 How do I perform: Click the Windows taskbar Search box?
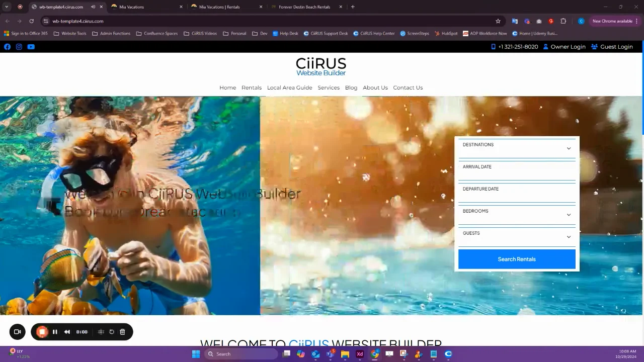241,354
